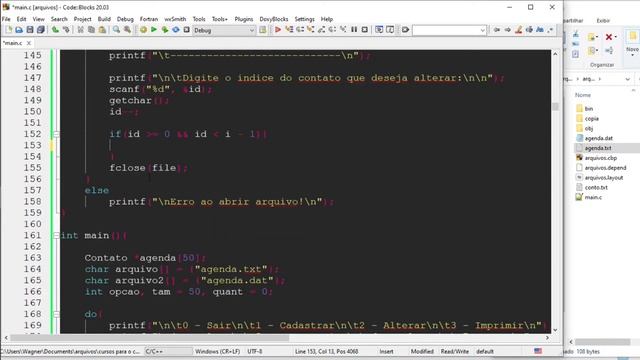Open the empty toolbar search combo box
The image size is (640, 360).
449,30
